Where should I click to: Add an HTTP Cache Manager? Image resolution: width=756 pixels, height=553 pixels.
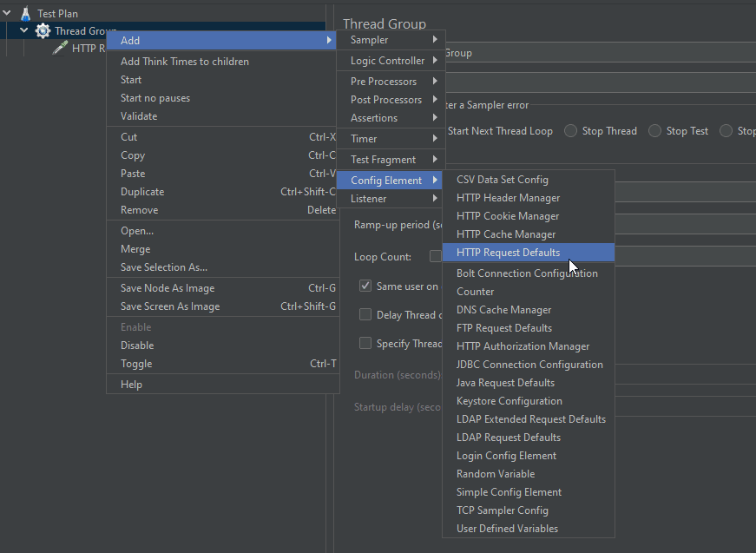click(x=529, y=234)
